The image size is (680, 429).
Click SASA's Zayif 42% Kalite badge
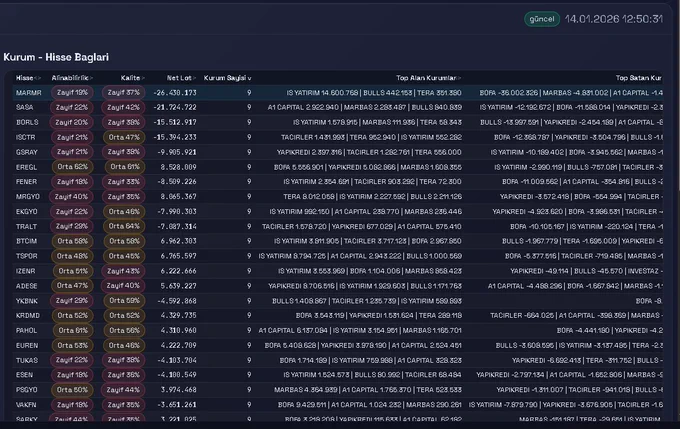[x=124, y=107]
